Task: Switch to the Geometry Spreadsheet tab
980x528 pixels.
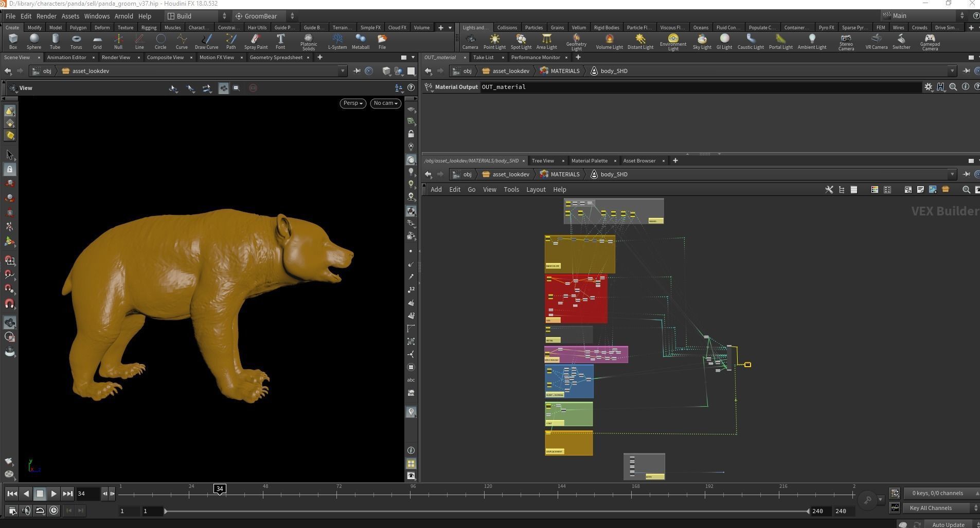Action: pyautogui.click(x=276, y=57)
